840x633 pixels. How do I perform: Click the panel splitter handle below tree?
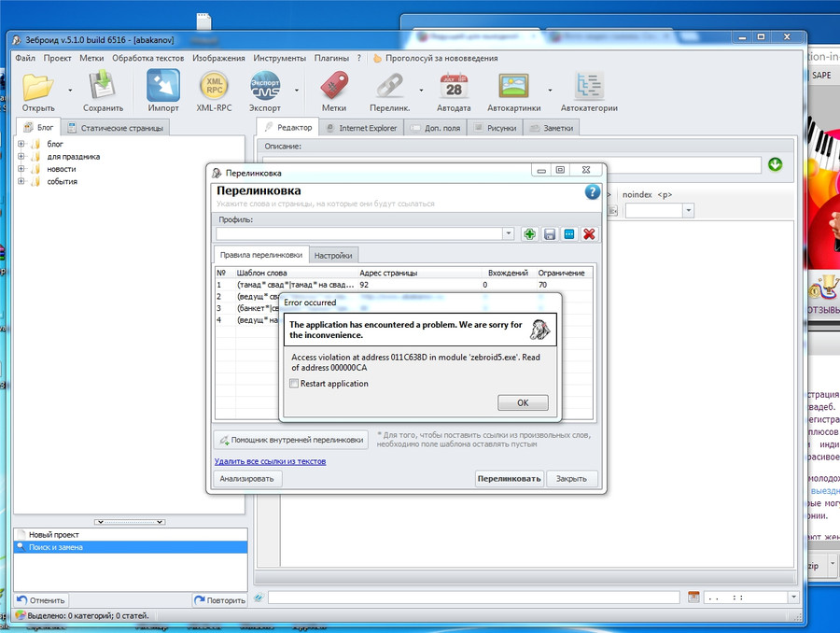130,522
